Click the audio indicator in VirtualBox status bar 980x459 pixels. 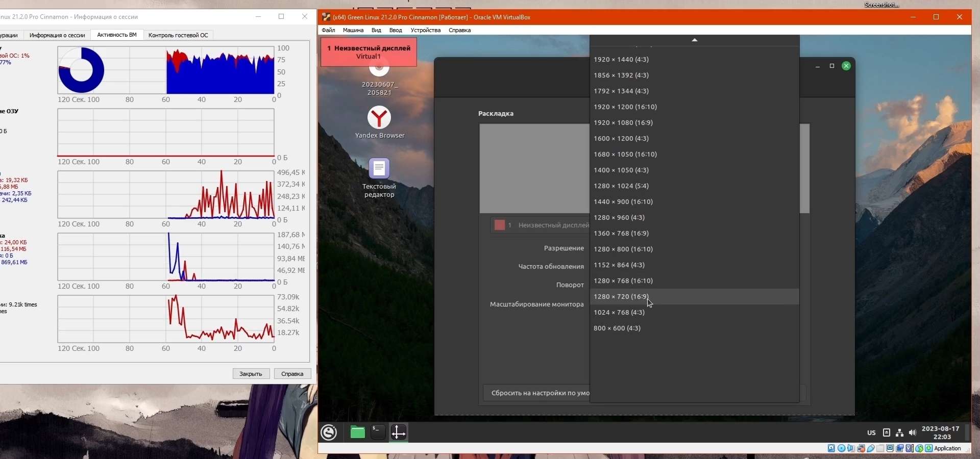pyautogui.click(x=851, y=448)
